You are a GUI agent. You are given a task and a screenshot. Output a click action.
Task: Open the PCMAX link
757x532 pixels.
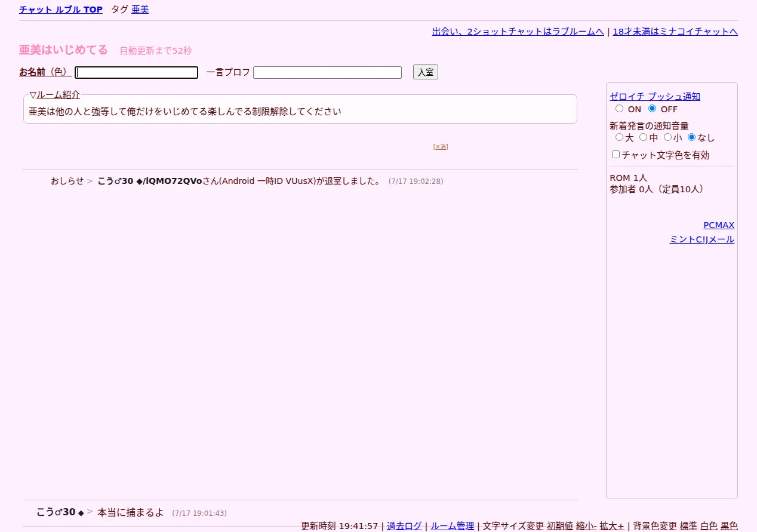[x=719, y=225]
